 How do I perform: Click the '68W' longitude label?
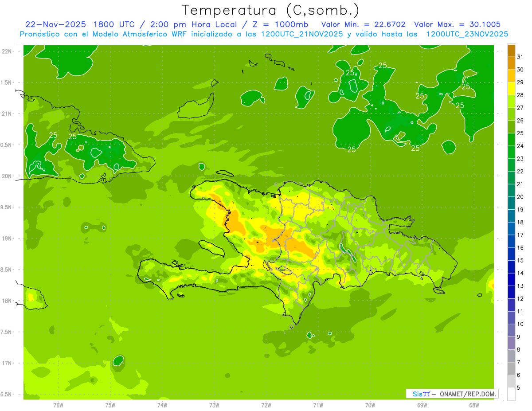pyautogui.click(x=474, y=405)
